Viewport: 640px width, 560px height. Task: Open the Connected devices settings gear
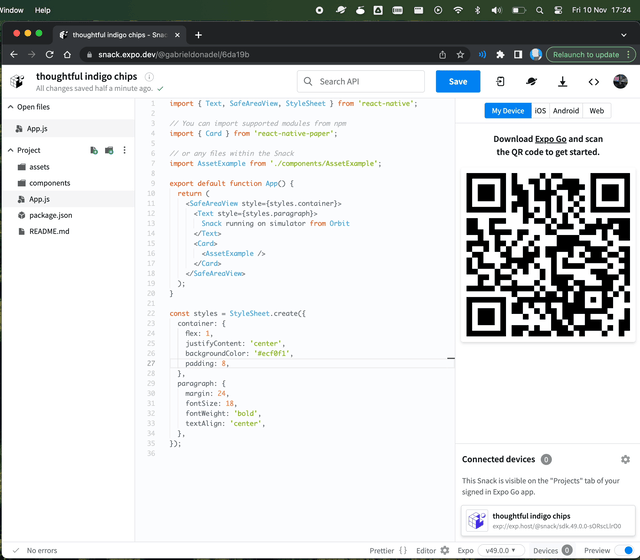pyautogui.click(x=625, y=460)
